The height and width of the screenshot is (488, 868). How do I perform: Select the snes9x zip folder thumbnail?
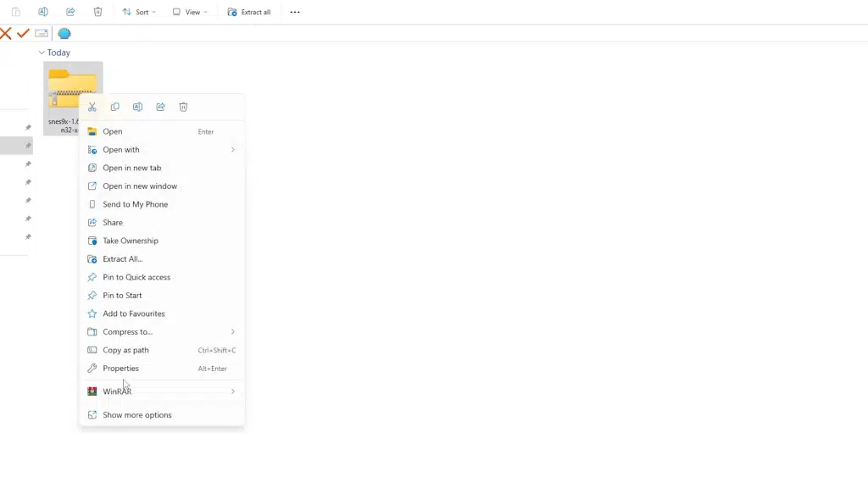[73, 88]
